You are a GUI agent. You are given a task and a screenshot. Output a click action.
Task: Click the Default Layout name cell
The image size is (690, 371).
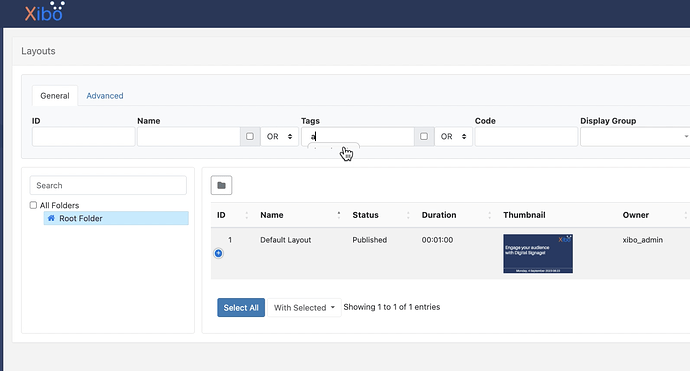click(286, 240)
